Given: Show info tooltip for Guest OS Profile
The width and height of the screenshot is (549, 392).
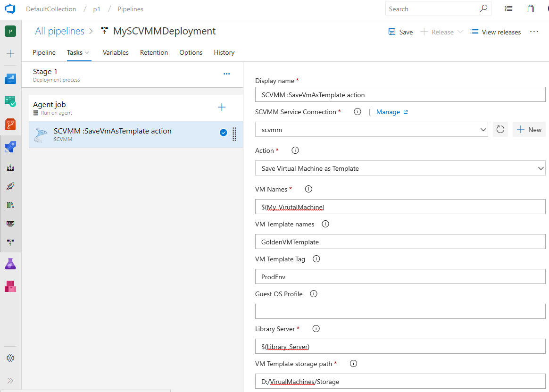Looking at the screenshot, I should (314, 294).
